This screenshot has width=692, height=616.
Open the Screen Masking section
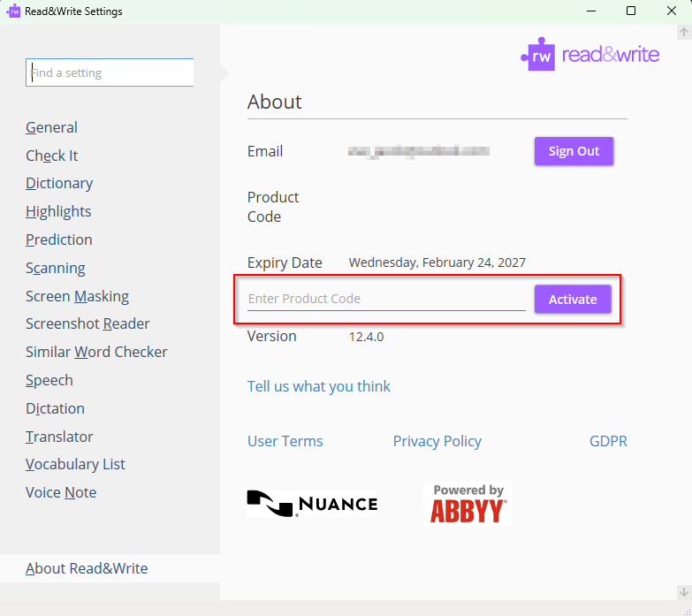pyautogui.click(x=77, y=296)
